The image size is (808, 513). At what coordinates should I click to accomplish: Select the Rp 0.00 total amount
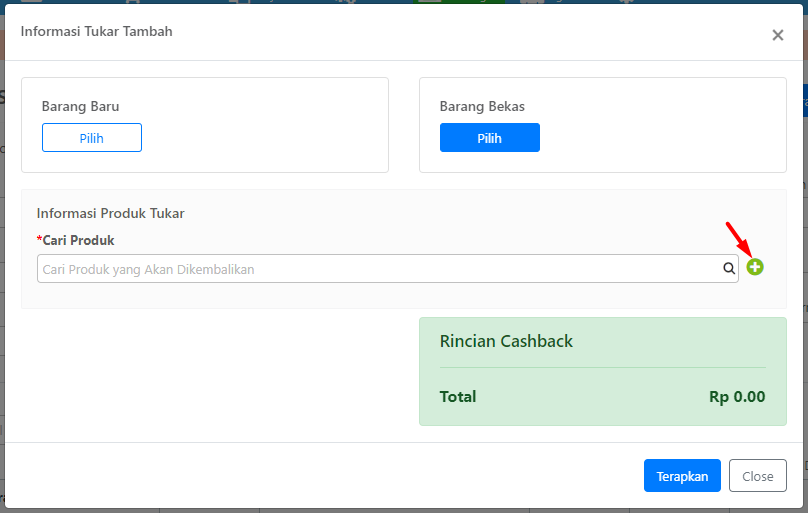point(737,397)
